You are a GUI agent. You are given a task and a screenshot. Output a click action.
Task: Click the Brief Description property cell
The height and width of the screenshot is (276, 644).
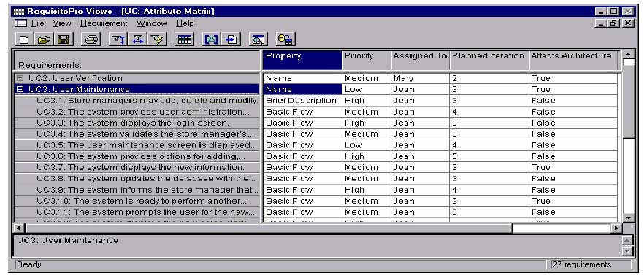pyautogui.click(x=302, y=101)
